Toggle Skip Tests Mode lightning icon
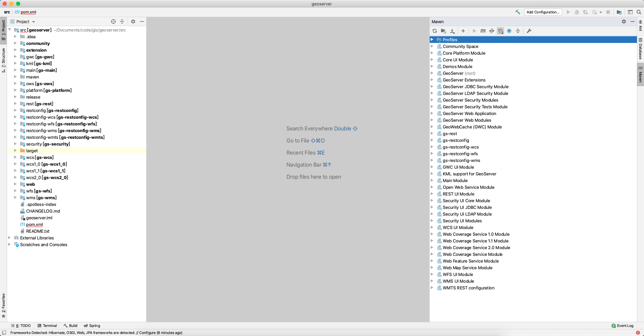The height and width of the screenshot is (336, 644). click(x=509, y=31)
